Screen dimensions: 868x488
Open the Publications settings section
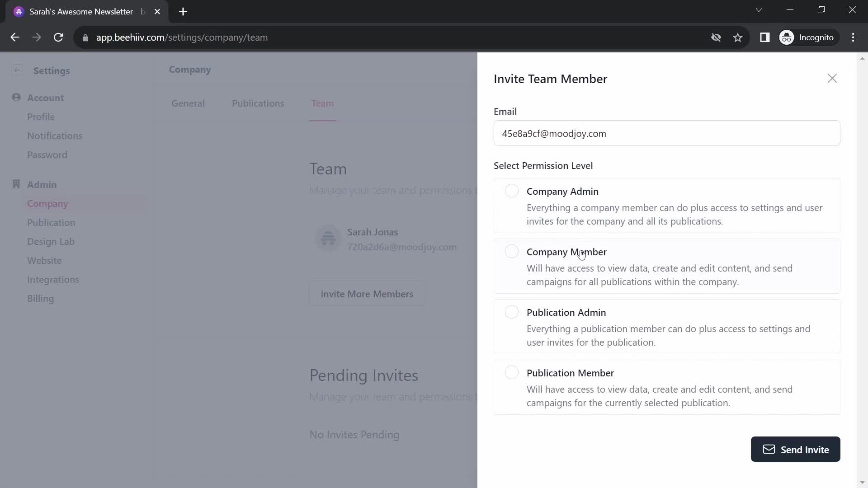259,103
